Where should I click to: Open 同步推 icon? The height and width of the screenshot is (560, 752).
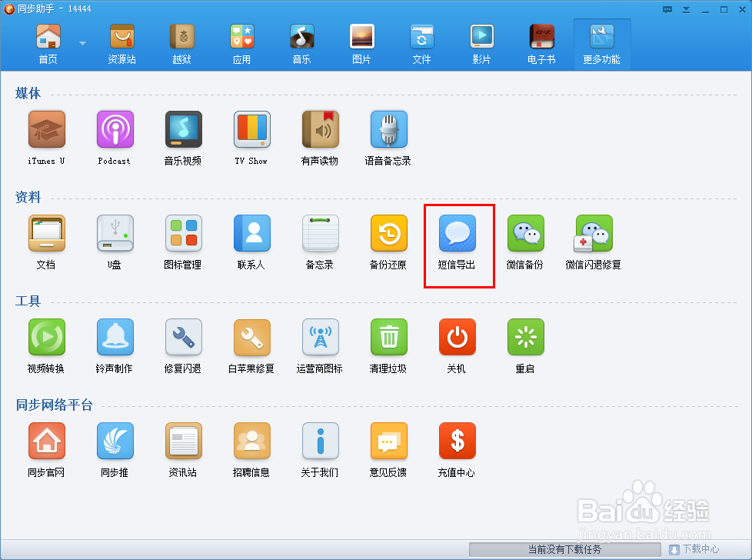[115, 441]
